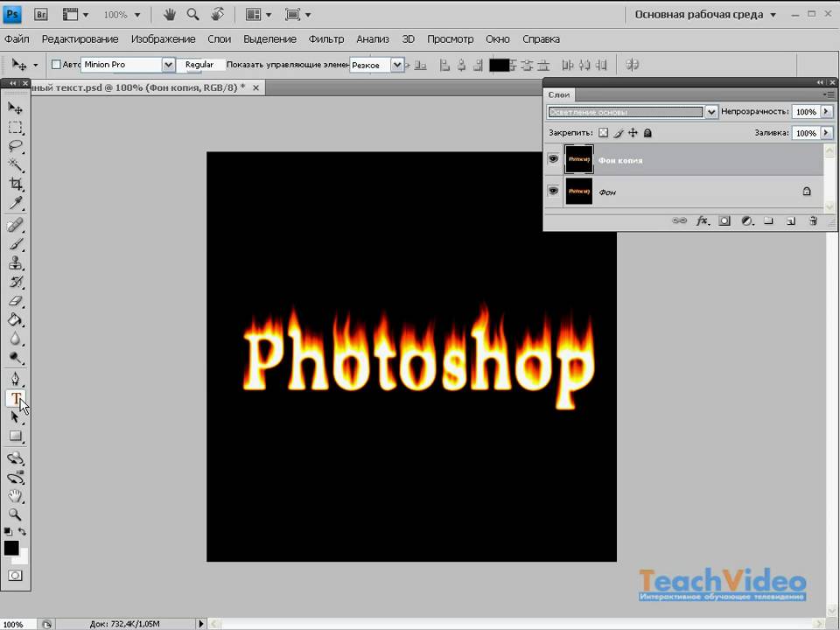
Task: Select the Clone Stamp tool
Action: click(x=15, y=263)
